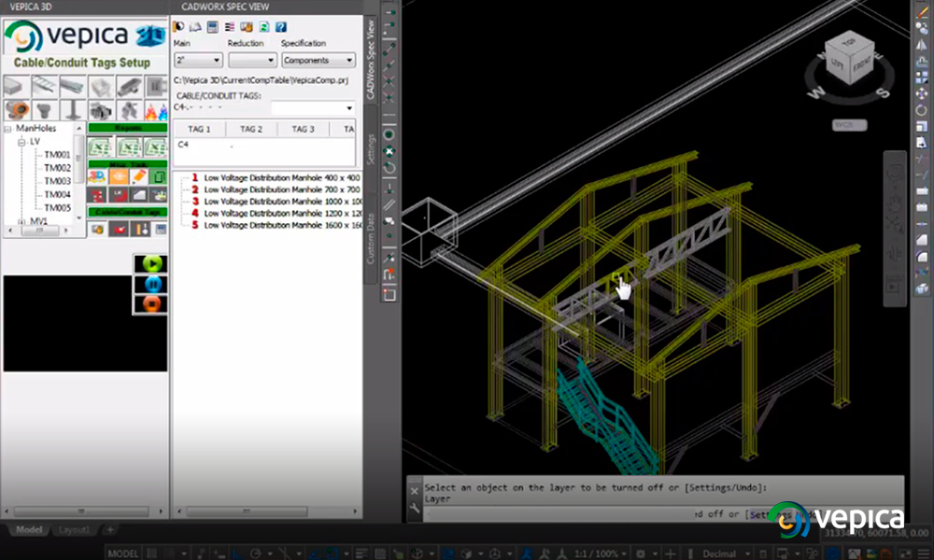Select the orange junction fitting icon
The height and width of the screenshot is (560, 934).
point(16,111)
